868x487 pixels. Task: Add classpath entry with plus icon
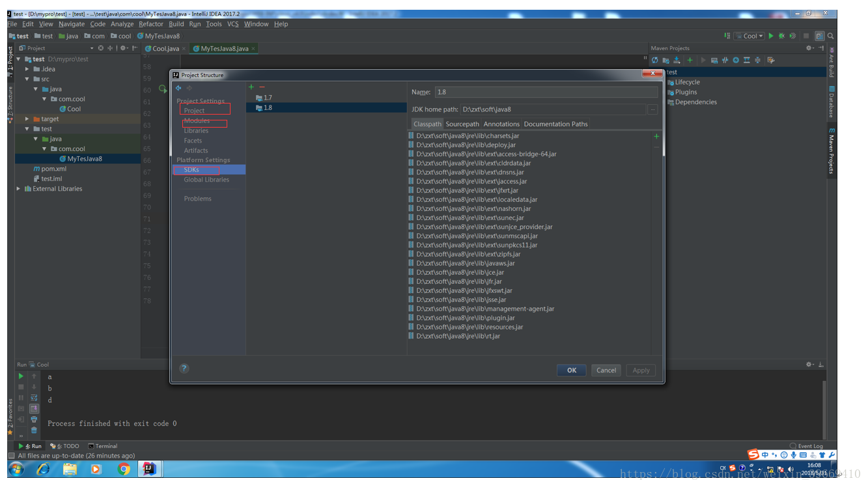[656, 136]
